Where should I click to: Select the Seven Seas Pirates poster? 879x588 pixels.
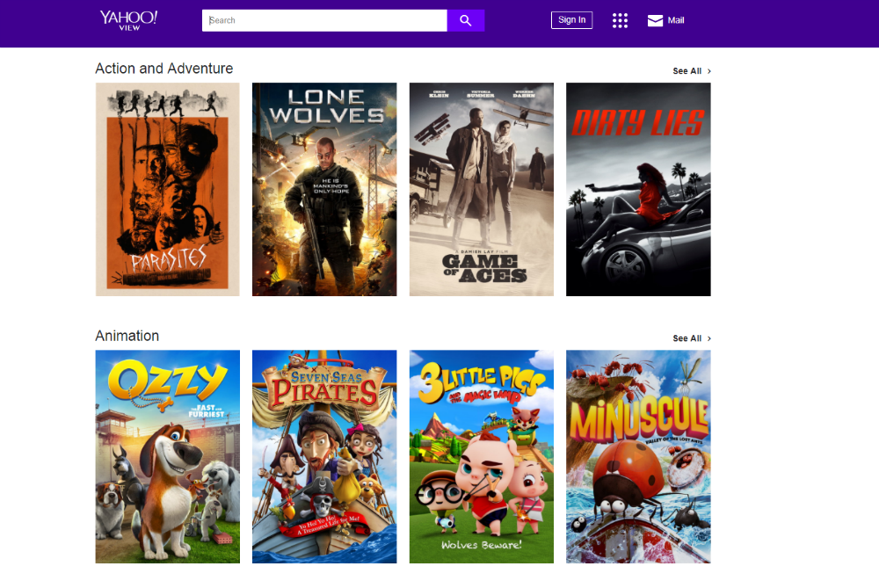point(324,456)
